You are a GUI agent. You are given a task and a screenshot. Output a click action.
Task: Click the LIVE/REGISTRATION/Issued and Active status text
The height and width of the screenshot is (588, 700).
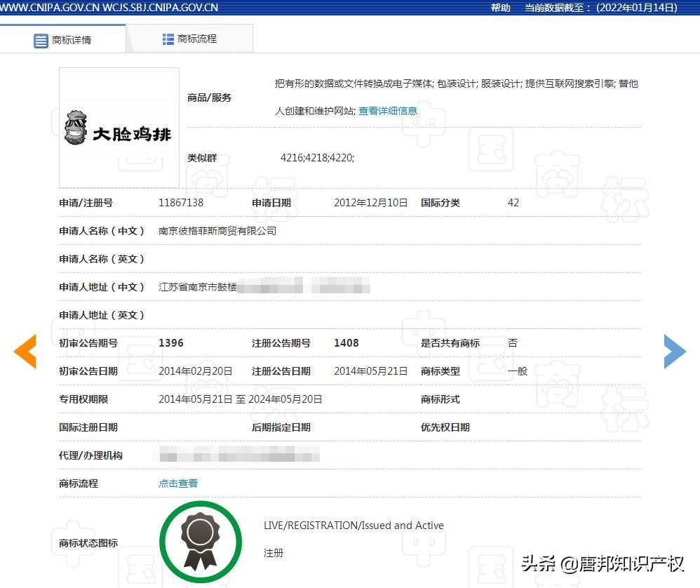coord(354,526)
